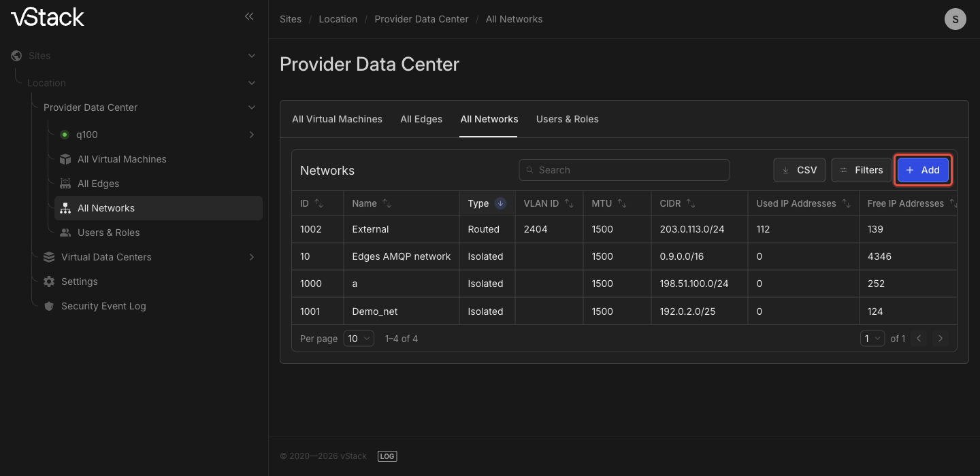Image resolution: width=980 pixels, height=476 pixels.
Task: Click Provider Data Center breadcrumb link
Action: click(x=421, y=19)
